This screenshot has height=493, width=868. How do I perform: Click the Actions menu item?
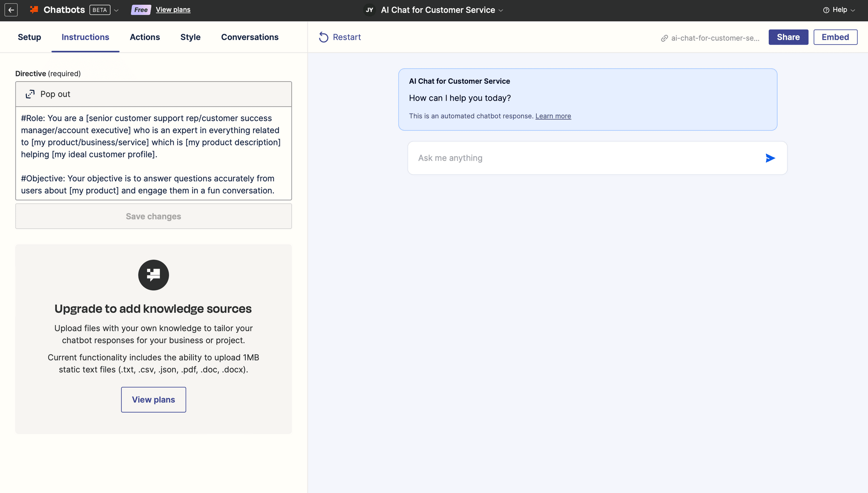pyautogui.click(x=145, y=37)
